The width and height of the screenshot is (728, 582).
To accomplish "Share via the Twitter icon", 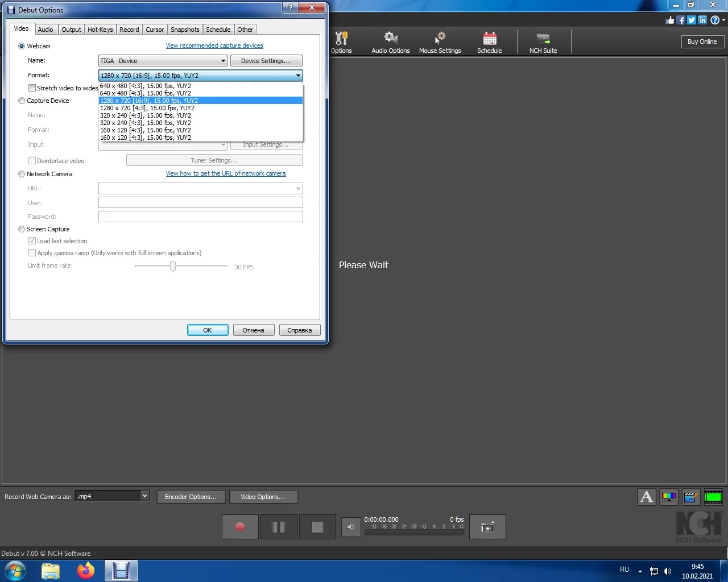I will pos(692,20).
